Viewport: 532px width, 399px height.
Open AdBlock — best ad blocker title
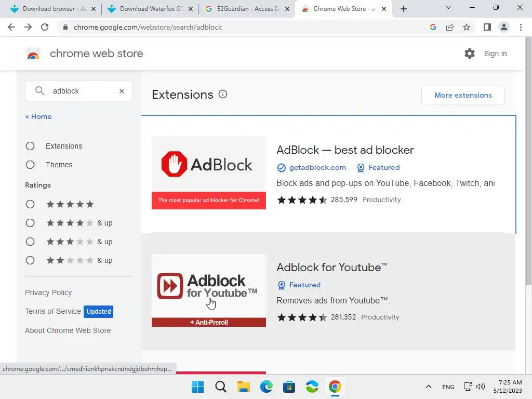point(345,150)
